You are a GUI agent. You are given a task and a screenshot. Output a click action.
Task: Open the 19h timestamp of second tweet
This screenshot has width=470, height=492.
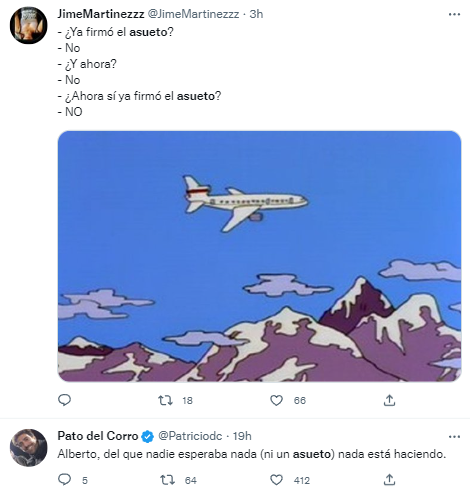[242, 436]
